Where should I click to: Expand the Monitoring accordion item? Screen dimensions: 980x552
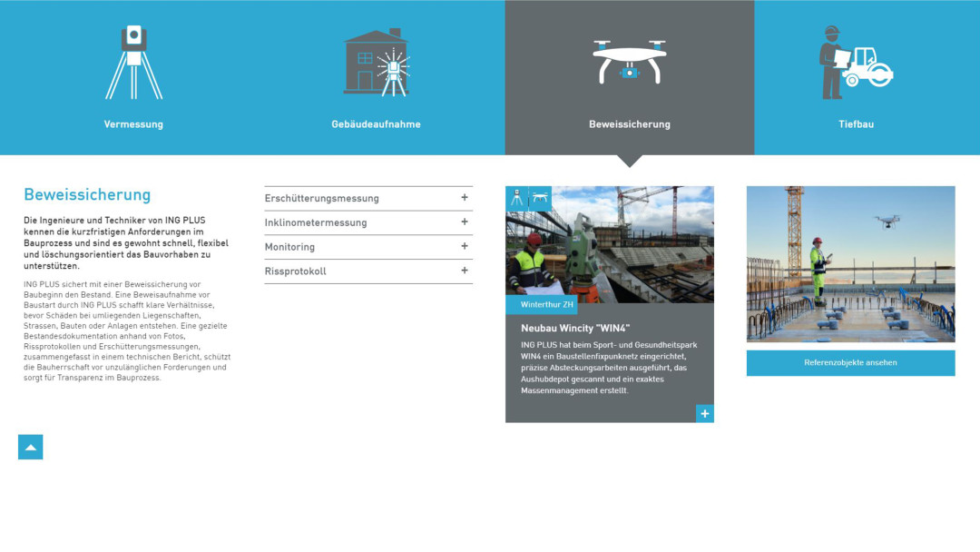coord(464,247)
